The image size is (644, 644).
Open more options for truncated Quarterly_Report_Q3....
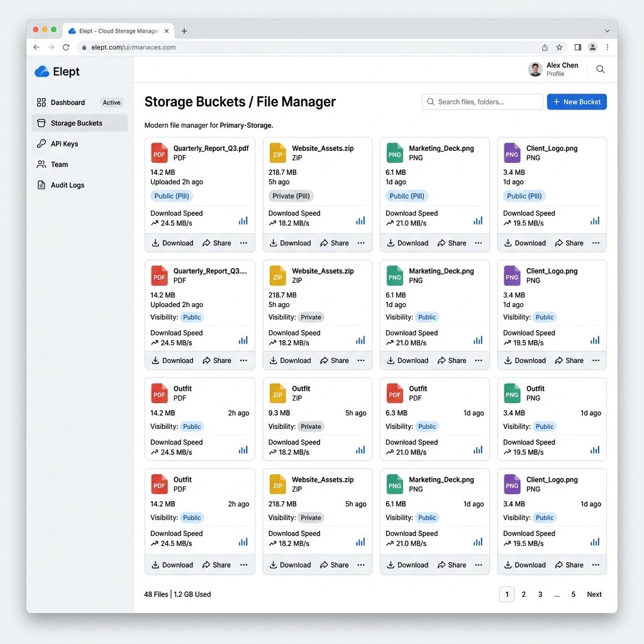pyautogui.click(x=243, y=360)
